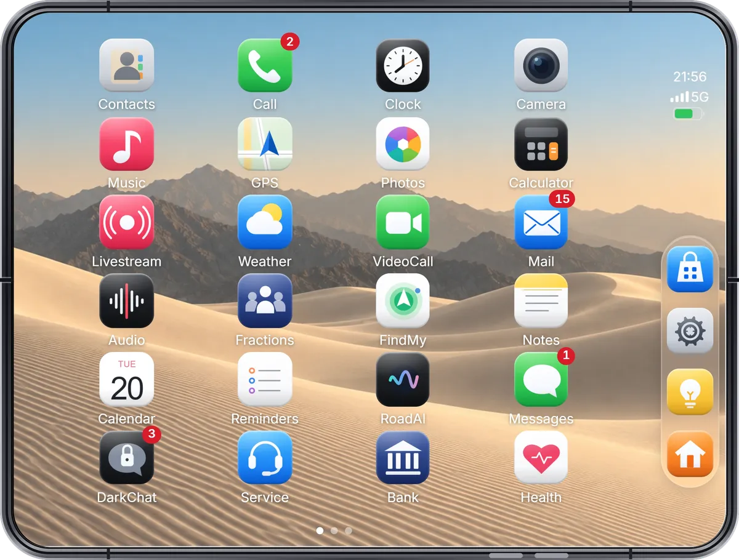Open the Fractions app
Screen dimensions: 739x560
[265, 301]
